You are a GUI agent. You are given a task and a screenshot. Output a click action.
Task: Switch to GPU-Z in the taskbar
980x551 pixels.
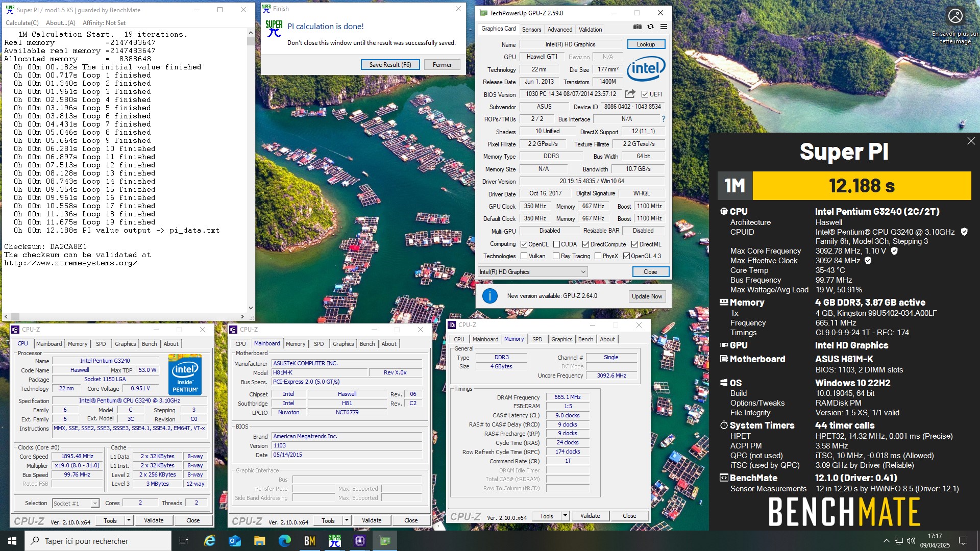click(x=385, y=541)
